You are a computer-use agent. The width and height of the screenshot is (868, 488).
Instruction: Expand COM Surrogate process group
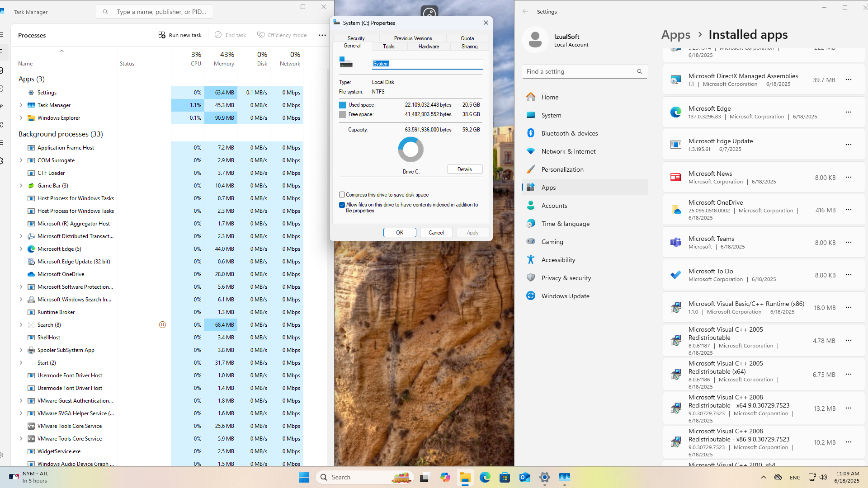pos(21,160)
